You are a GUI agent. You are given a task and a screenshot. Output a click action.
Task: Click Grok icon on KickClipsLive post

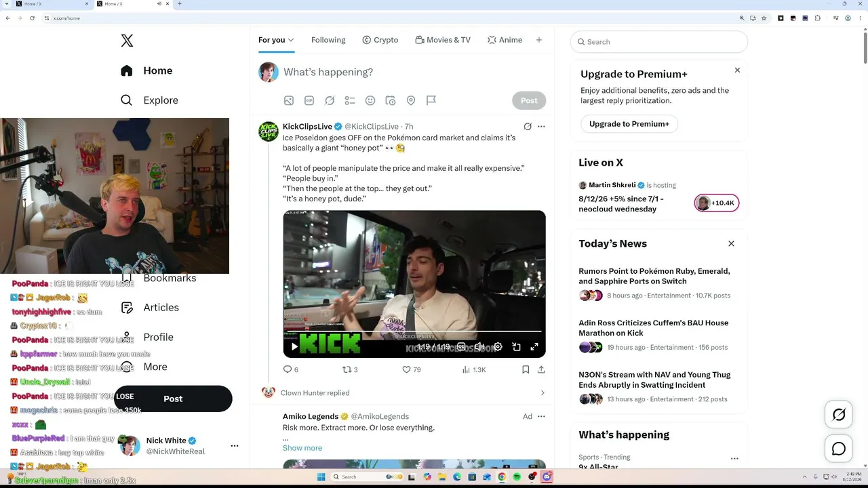pos(528,127)
